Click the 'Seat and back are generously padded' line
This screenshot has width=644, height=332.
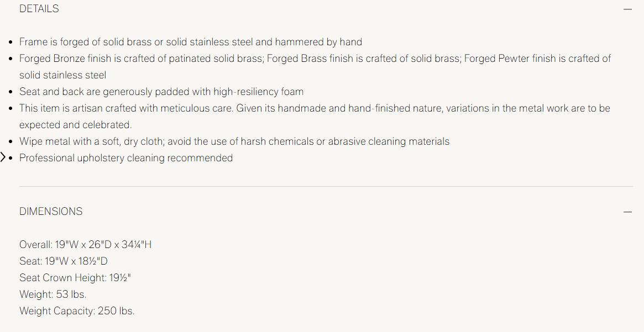point(161,92)
